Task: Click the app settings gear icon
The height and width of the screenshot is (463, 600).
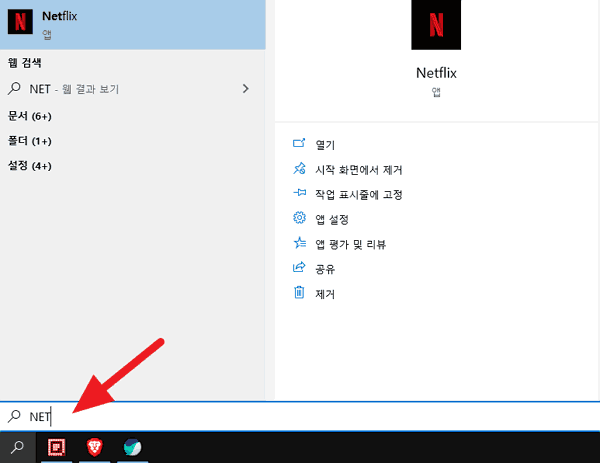Action: coord(299,218)
